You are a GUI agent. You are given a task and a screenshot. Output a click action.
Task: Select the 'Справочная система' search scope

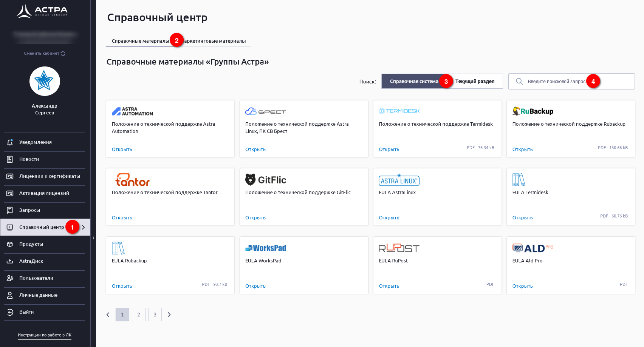tap(413, 82)
